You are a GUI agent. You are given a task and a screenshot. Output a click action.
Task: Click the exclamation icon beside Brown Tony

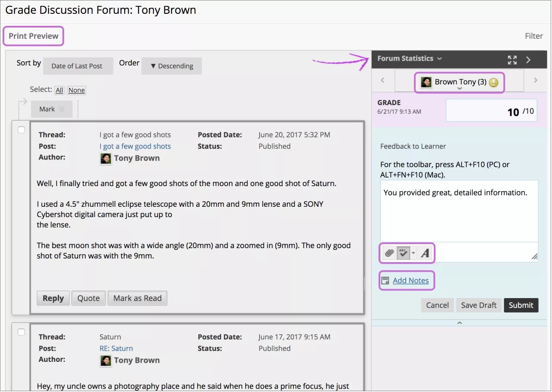[494, 82]
